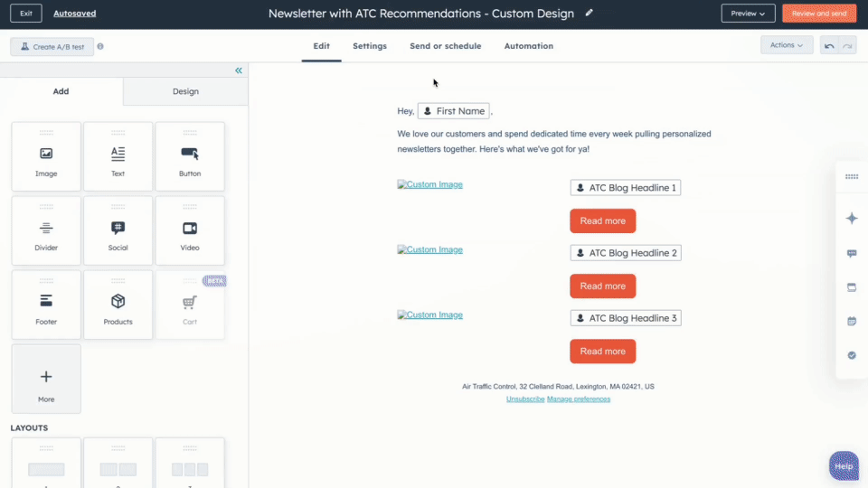Choose the Button module tile
This screenshot has width=868, height=488.
pos(190,157)
